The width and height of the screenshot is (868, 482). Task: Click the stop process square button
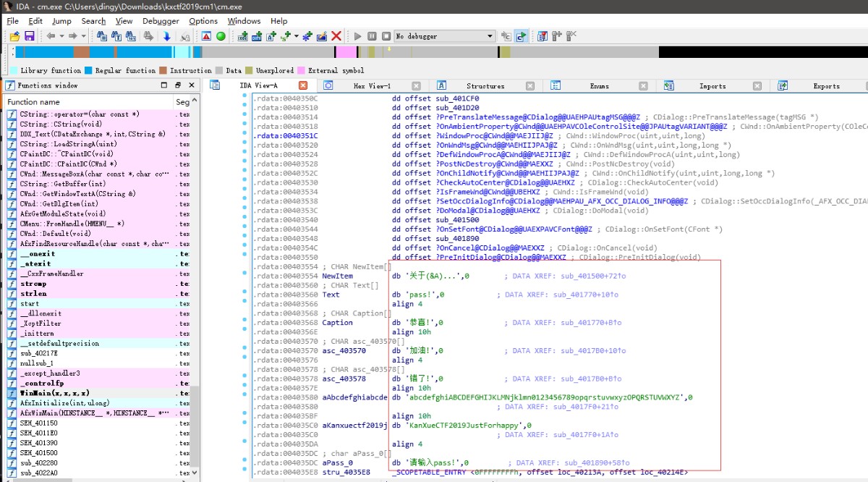(386, 36)
